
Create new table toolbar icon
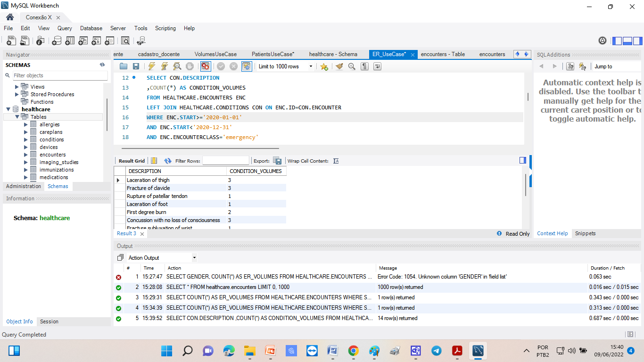point(70,41)
